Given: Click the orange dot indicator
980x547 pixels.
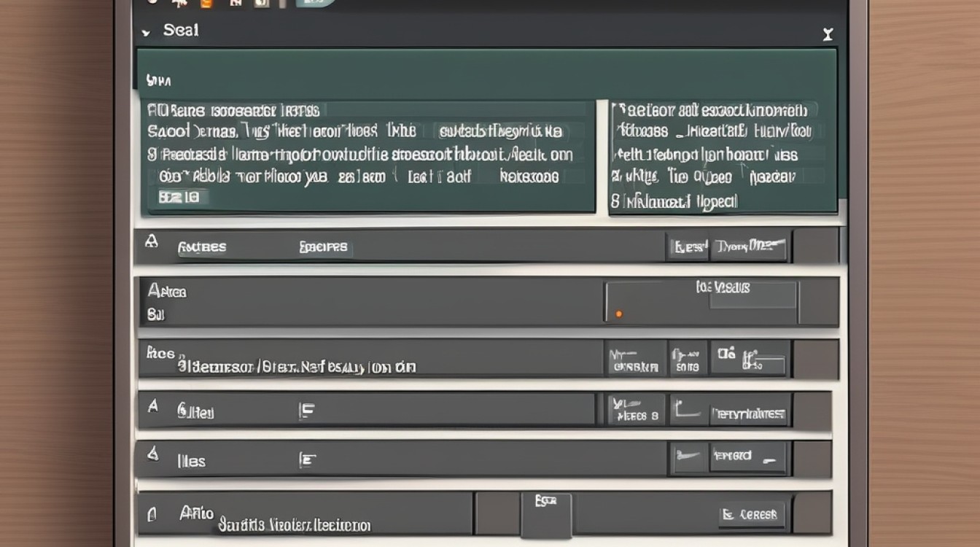Looking at the screenshot, I should 618,314.
